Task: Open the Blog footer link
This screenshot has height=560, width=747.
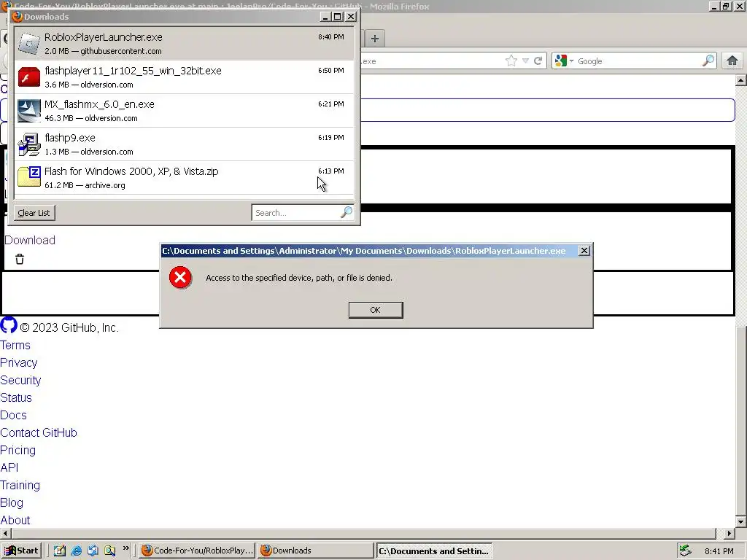Action: click(x=12, y=502)
